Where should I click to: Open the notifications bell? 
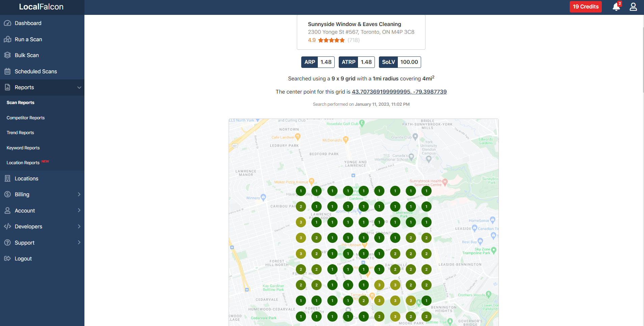point(616,7)
